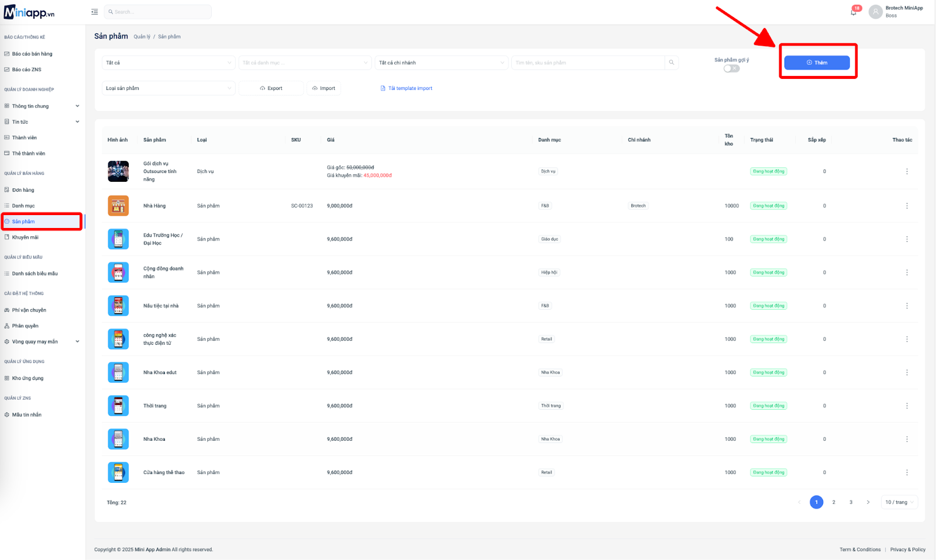This screenshot has width=936, height=560.
Task: Click Privacy & Policy footer link
Action: click(x=907, y=549)
